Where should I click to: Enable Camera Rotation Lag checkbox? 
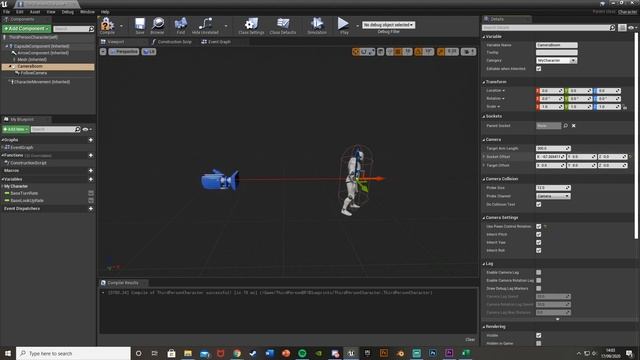(x=538, y=280)
